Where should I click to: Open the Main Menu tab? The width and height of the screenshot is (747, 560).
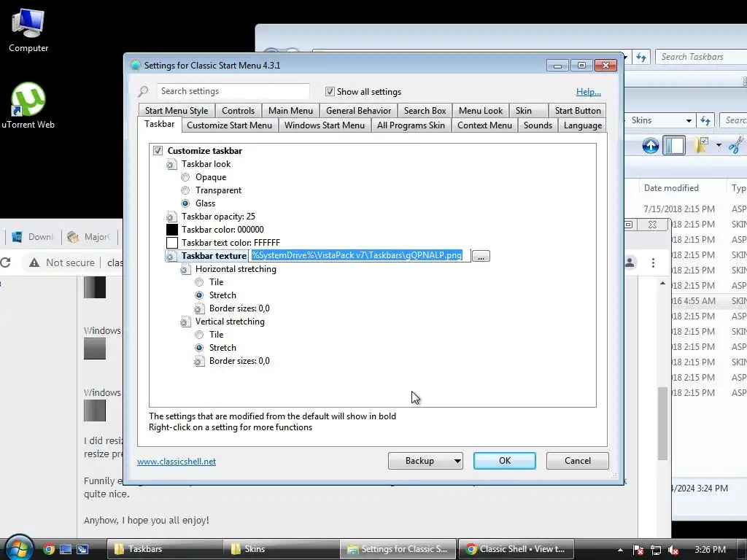tap(290, 111)
